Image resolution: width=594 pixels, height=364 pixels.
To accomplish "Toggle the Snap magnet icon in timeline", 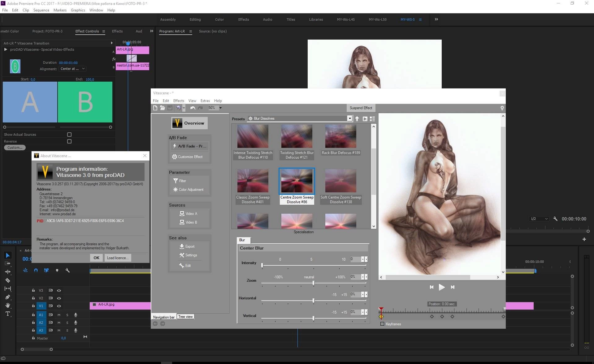I will pyautogui.click(x=36, y=270).
